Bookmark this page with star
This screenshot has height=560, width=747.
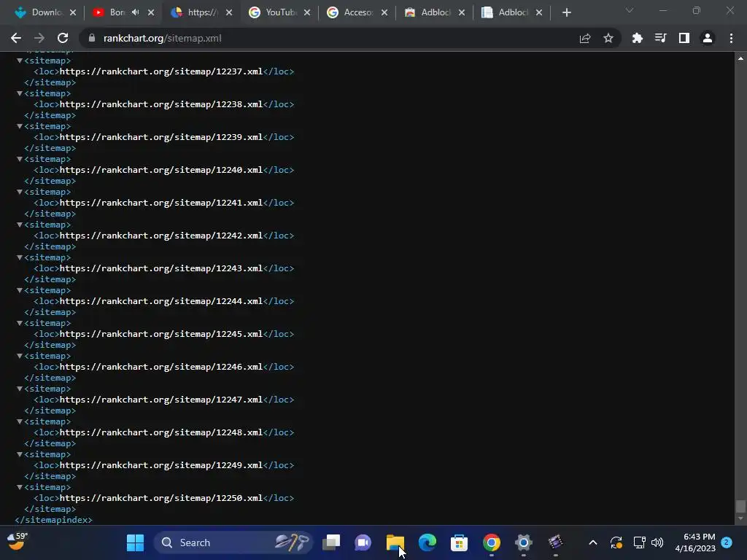(608, 38)
